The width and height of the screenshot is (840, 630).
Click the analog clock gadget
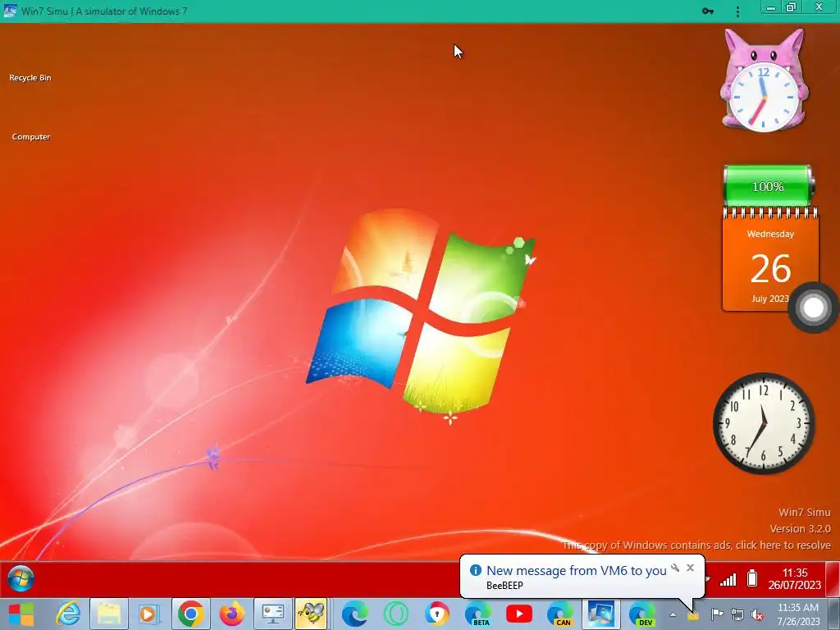coord(764,423)
